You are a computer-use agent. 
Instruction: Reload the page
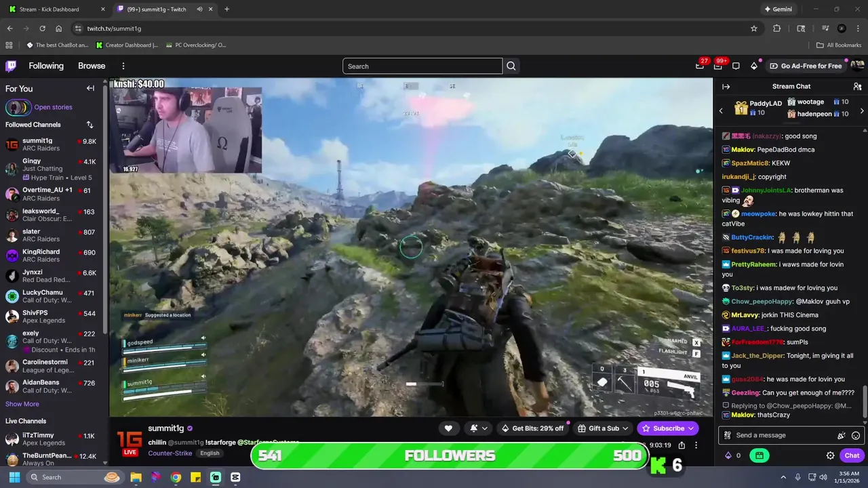(x=42, y=28)
